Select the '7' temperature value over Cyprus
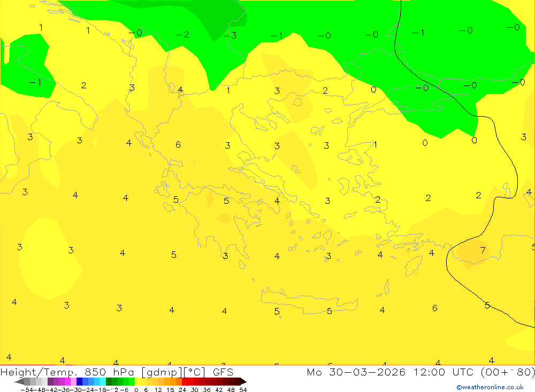The image size is (535, 392). [x=483, y=250]
